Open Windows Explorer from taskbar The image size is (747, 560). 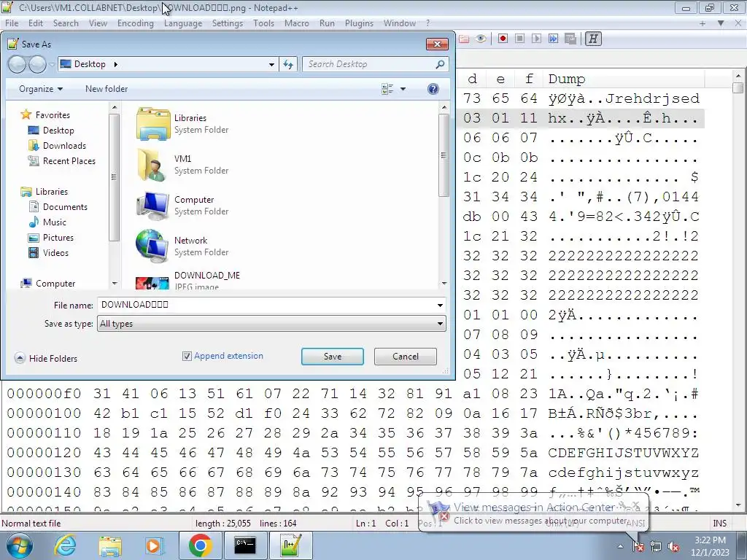click(x=110, y=545)
